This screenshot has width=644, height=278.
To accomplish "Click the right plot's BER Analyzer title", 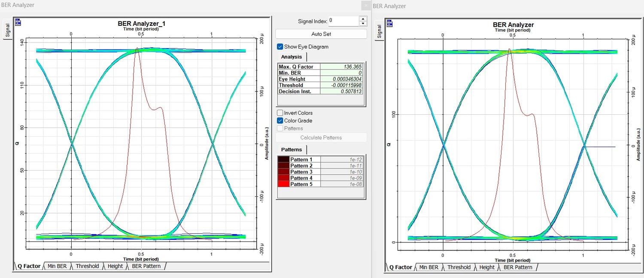I will tap(513, 25).
